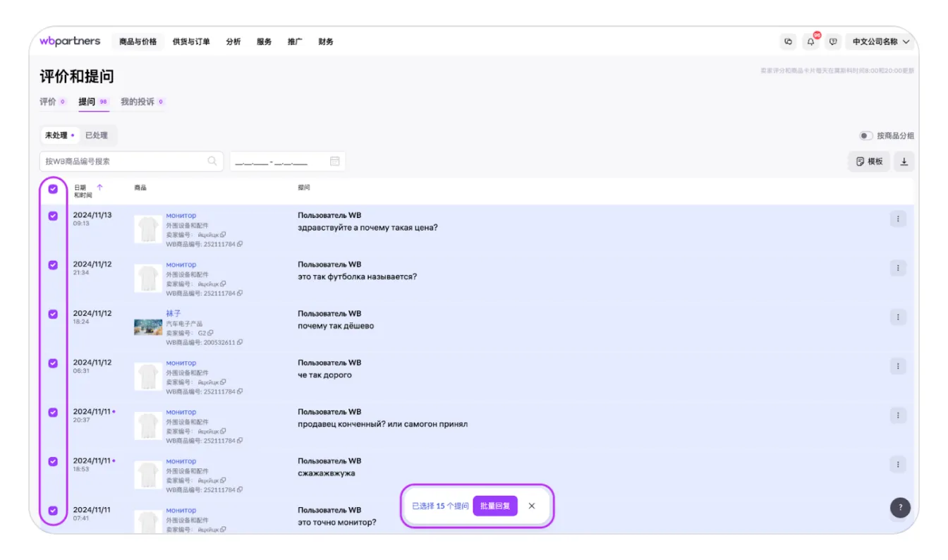Expand the 中文公司名称 account dropdown

tap(881, 42)
